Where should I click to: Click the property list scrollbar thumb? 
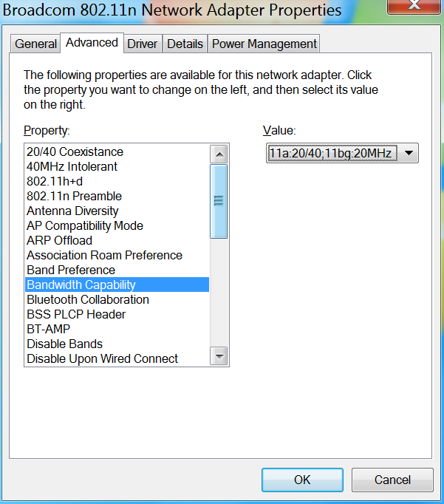[219, 201]
